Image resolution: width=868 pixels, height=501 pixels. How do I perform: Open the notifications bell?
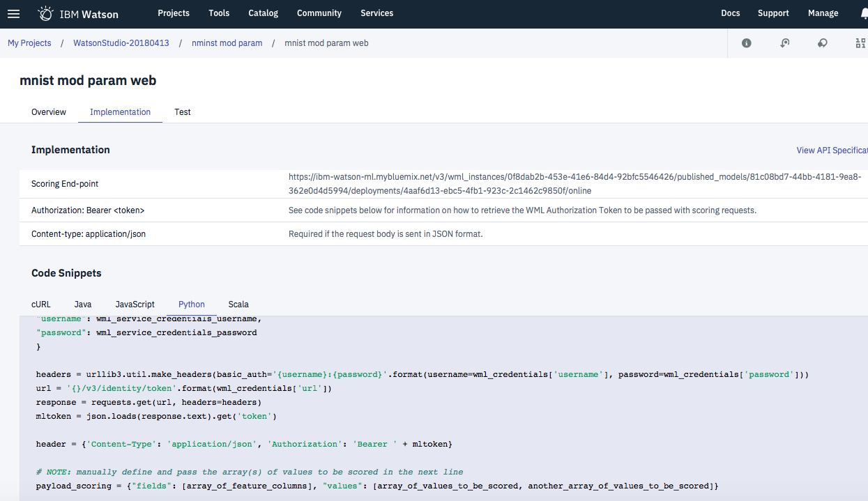[863, 13]
